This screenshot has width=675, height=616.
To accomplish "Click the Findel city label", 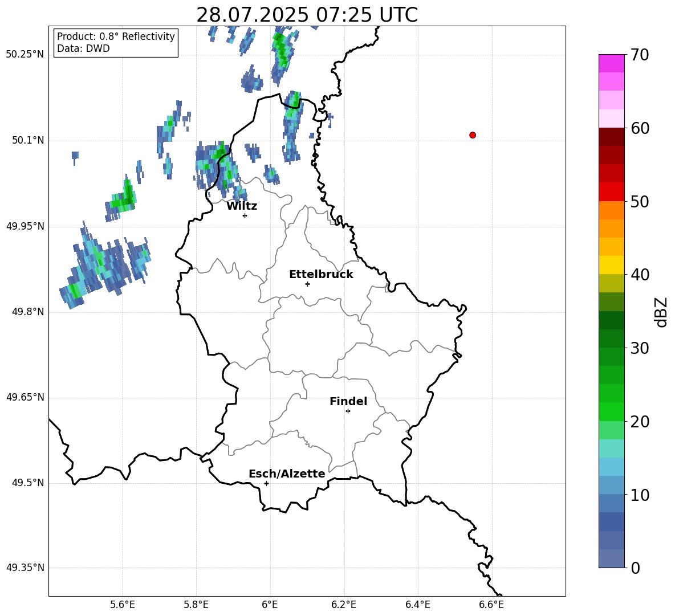I will (x=348, y=401).
